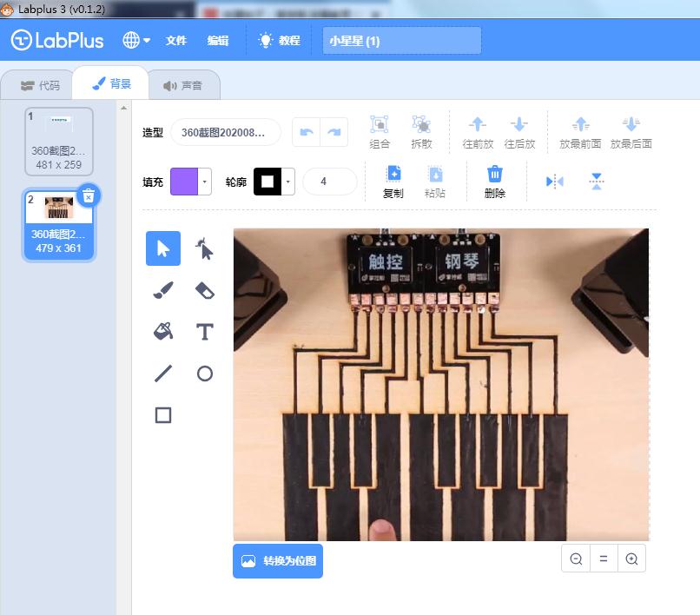Screen dimensions: 700x615
Task: Select the Line tool
Action: click(163, 374)
